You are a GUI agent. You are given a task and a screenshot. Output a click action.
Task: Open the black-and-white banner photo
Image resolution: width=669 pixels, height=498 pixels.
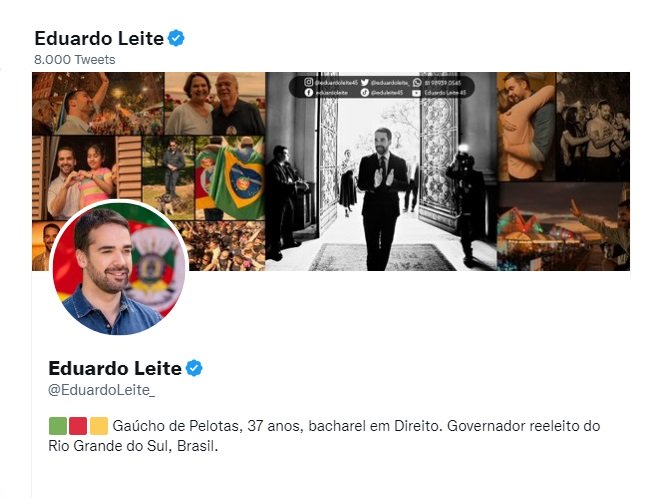(x=381, y=172)
